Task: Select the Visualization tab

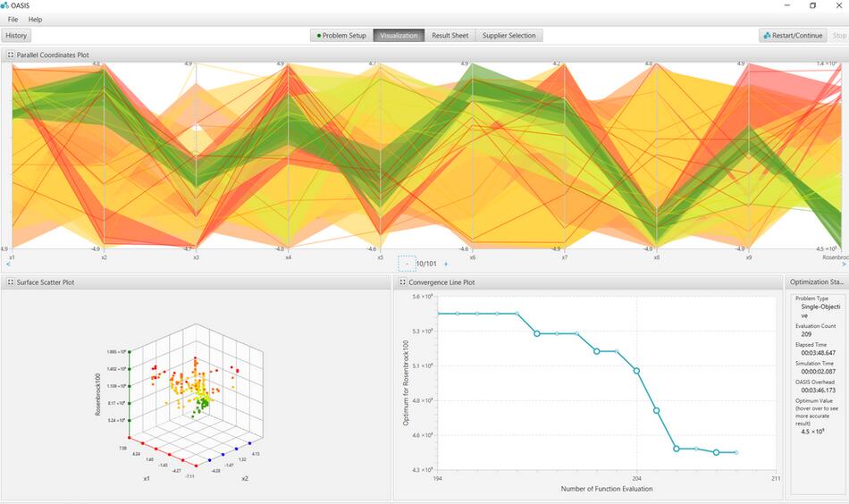Action: click(x=399, y=36)
